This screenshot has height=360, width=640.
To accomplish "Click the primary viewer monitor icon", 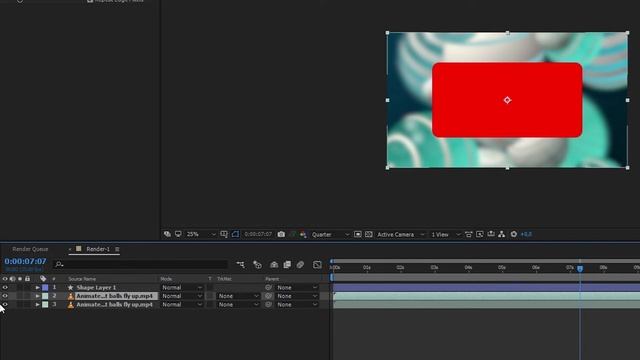I will point(178,234).
